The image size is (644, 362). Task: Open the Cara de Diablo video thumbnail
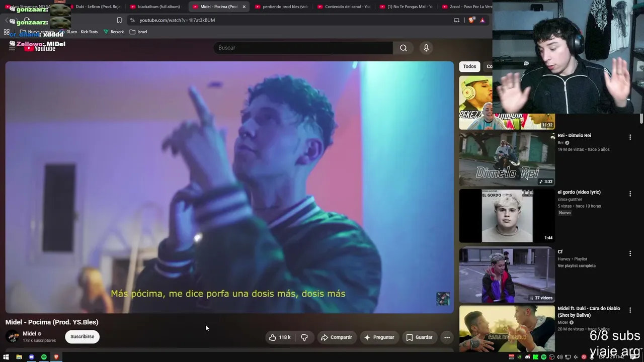pos(507,329)
